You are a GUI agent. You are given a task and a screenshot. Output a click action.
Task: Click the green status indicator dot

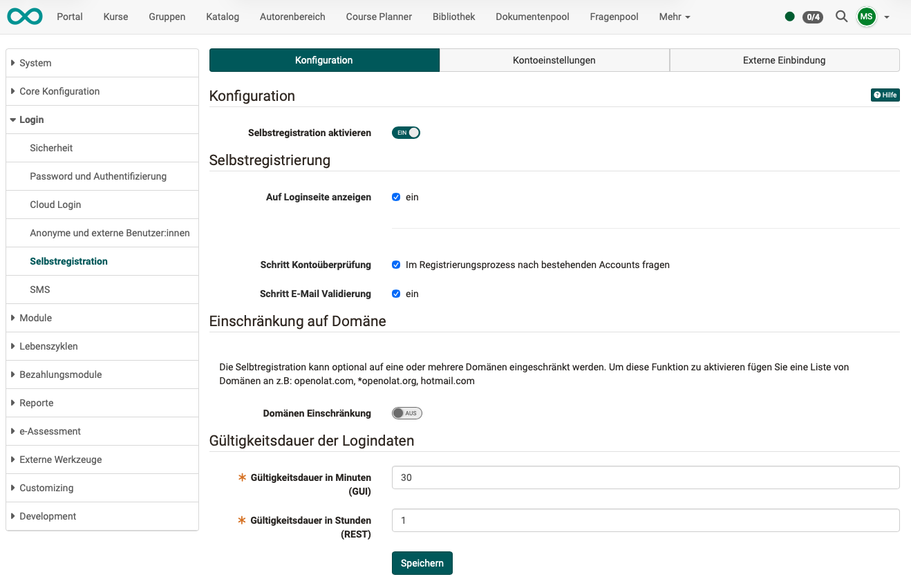click(x=789, y=17)
